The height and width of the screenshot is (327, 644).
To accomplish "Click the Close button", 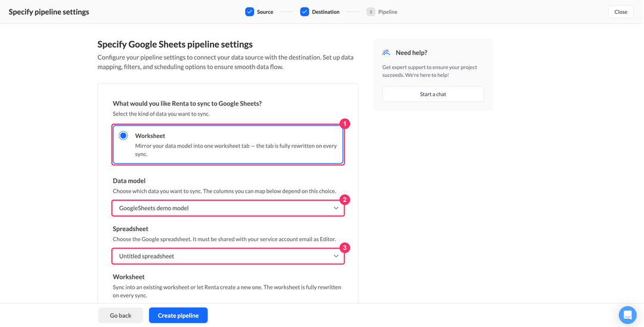I will (x=621, y=12).
